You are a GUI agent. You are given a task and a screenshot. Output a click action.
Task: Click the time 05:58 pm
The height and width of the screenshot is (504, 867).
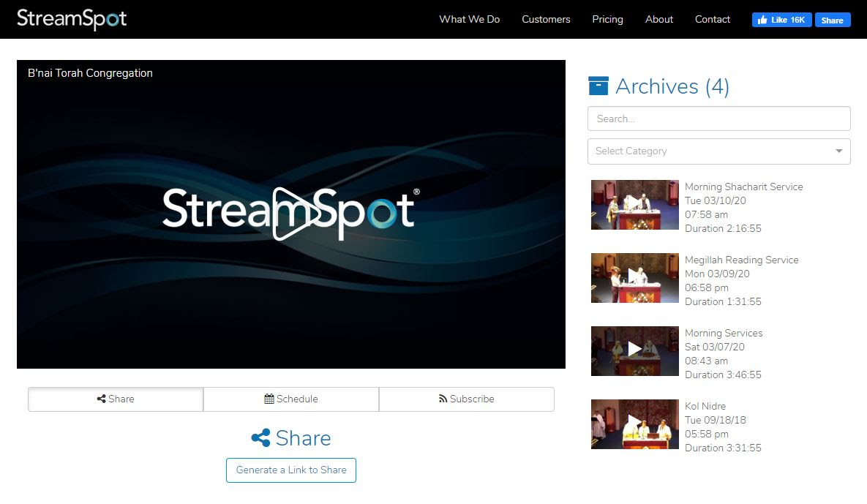[707, 435]
